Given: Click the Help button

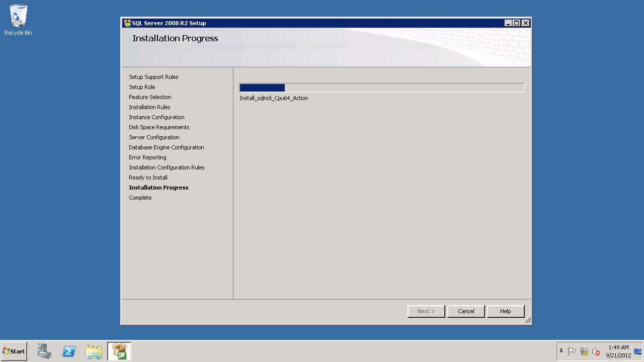Looking at the screenshot, I should (x=506, y=311).
